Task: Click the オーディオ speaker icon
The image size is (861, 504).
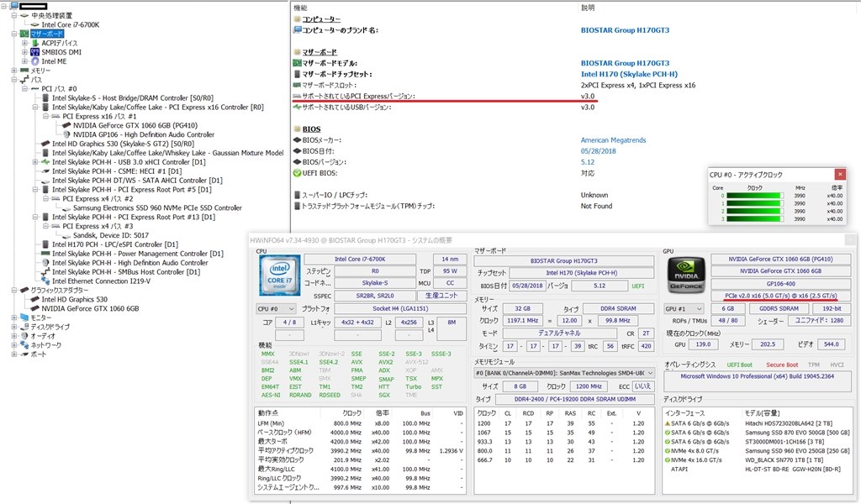Action: 24,336
